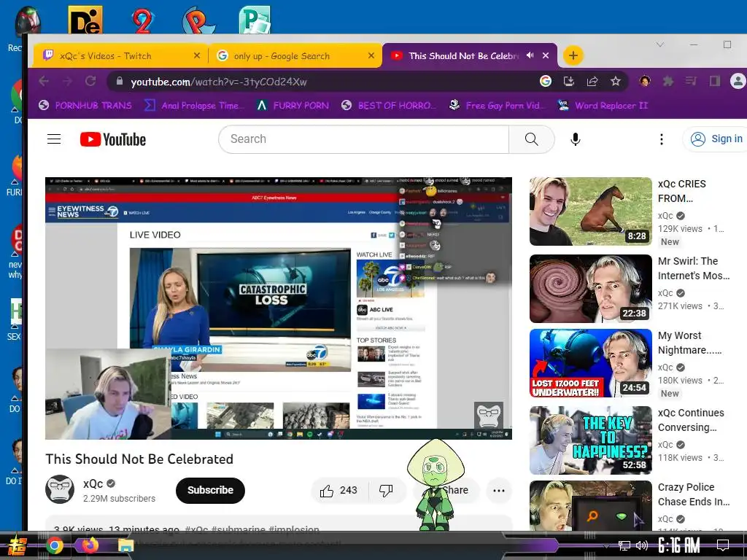This screenshot has height=560, width=747.
Task: Open the De desktop shortcut icon
Action: pyautogui.click(x=85, y=20)
